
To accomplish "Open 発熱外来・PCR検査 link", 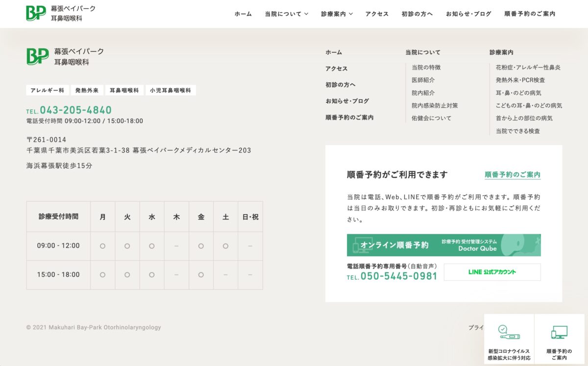I will 520,80.
